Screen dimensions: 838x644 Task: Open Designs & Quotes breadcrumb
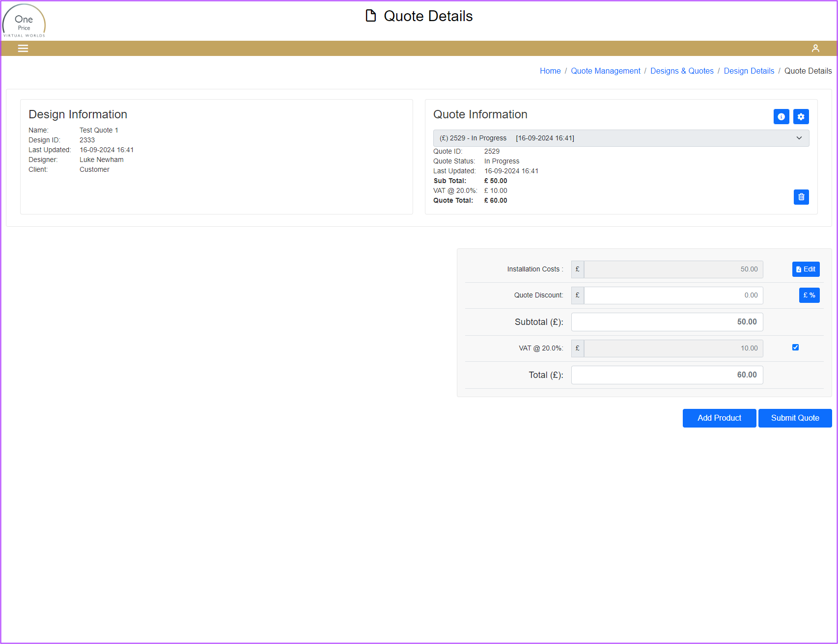682,71
